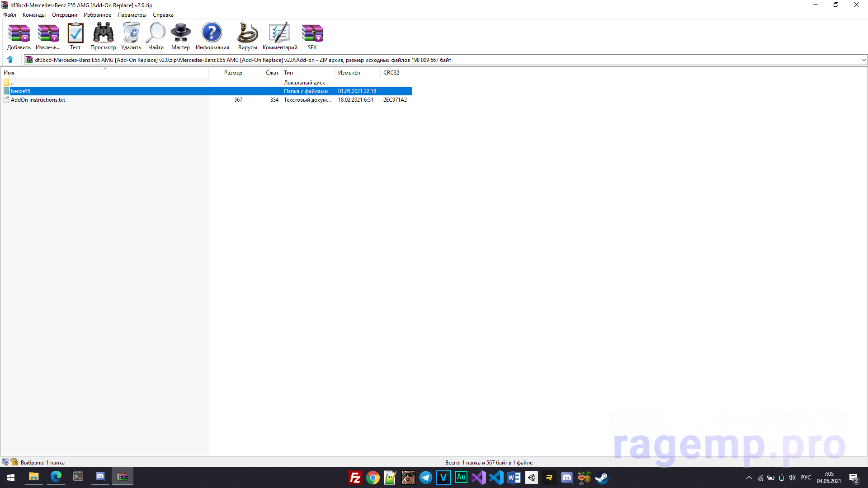Click CRC32 value 2EC971A2
The image size is (868, 488).
coord(395,100)
